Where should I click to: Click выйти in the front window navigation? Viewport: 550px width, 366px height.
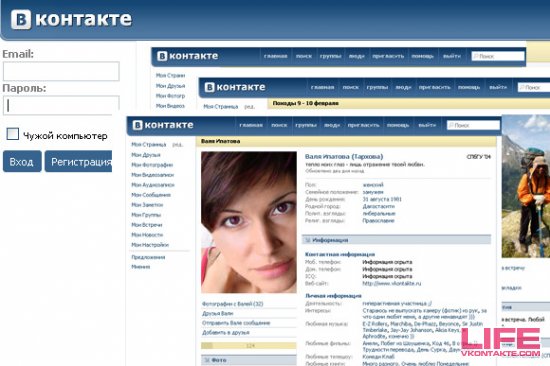(427, 125)
